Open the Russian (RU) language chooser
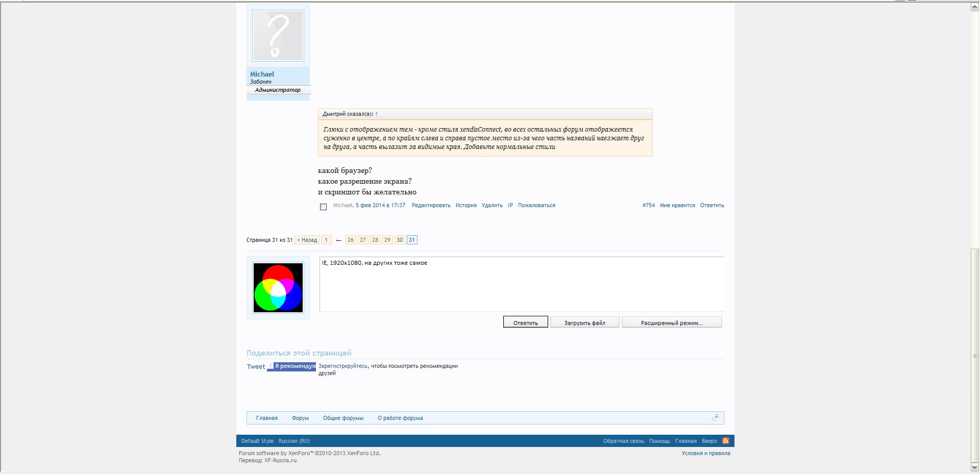 [294, 441]
